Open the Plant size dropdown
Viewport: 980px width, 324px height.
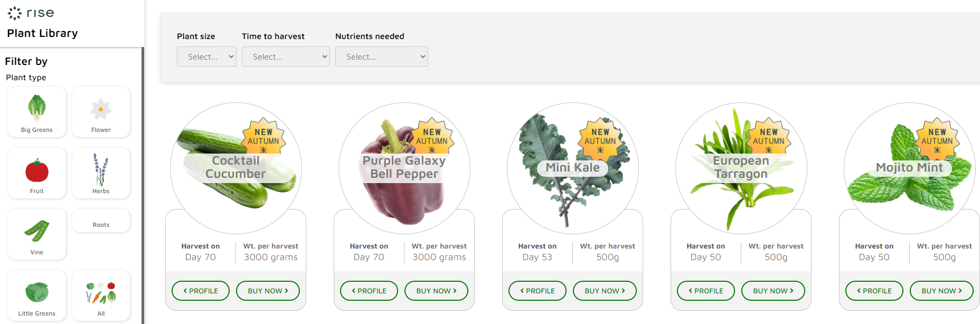(206, 56)
